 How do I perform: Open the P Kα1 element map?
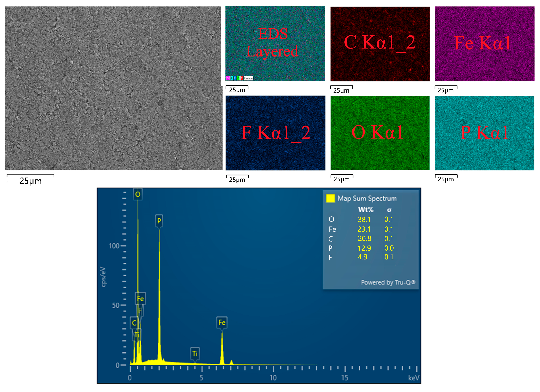pos(484,133)
